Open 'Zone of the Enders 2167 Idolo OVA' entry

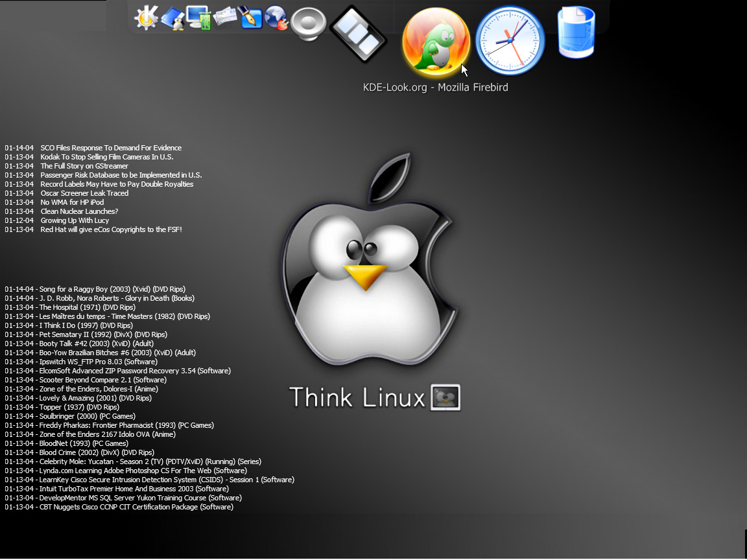coord(90,434)
